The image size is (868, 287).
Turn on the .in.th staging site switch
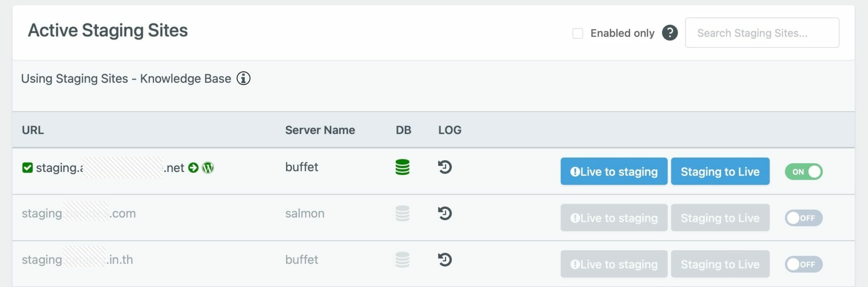click(804, 264)
